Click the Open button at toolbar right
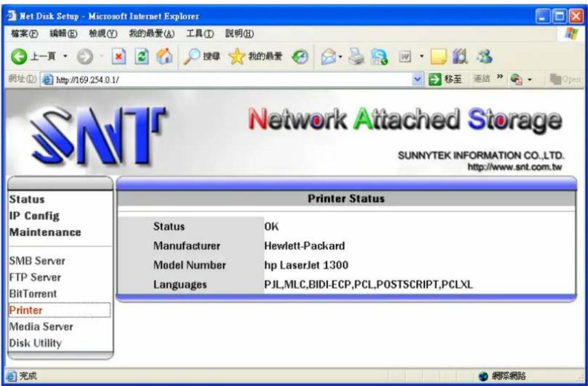The width and height of the screenshot is (588, 386). [x=565, y=79]
